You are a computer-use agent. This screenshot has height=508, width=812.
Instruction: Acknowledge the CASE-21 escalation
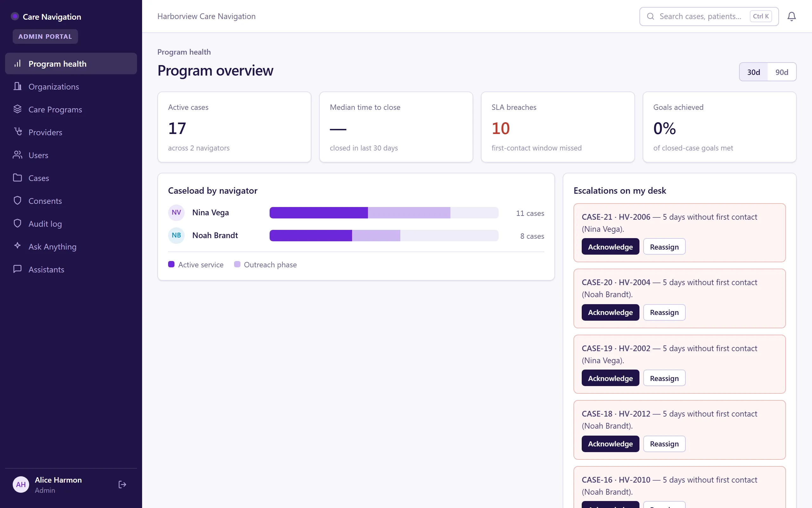pyautogui.click(x=610, y=247)
